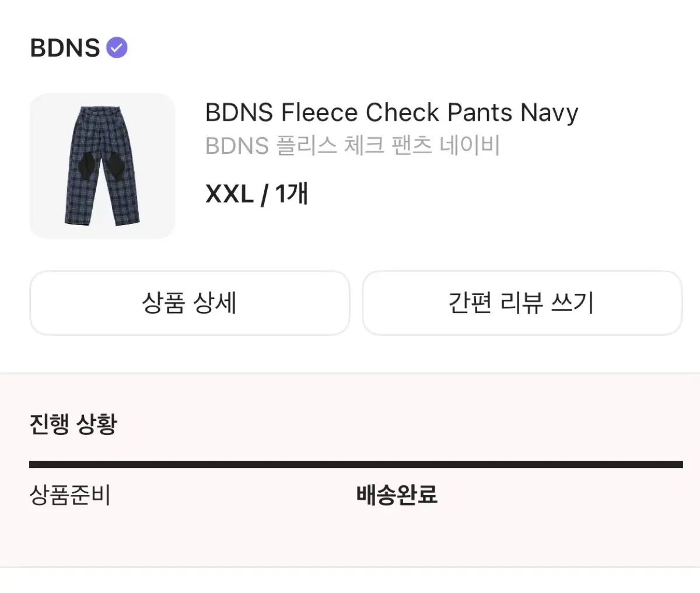
Task: Open the product image of the check pants
Action: click(102, 165)
